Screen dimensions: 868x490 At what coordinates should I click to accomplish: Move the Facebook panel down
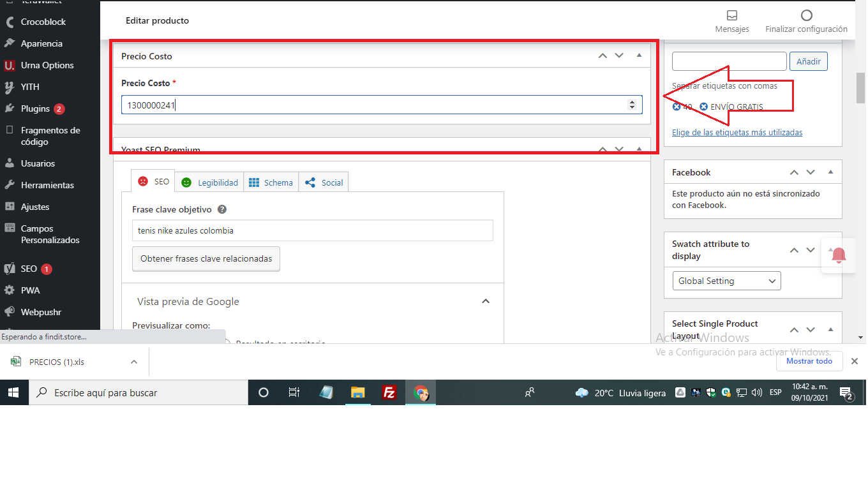coord(811,172)
